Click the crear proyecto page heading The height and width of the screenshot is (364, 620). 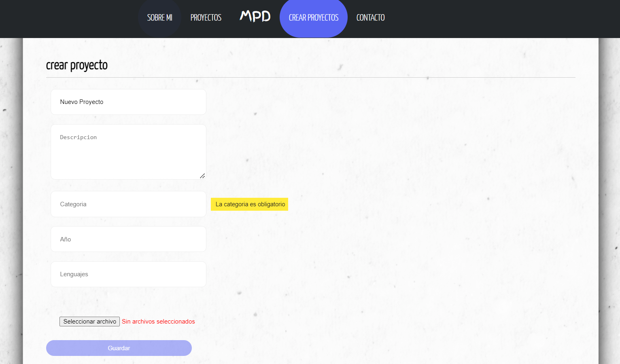77,65
